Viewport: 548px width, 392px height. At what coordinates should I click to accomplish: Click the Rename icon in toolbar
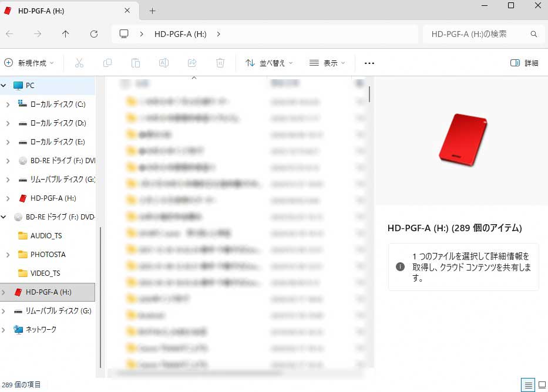(164, 63)
